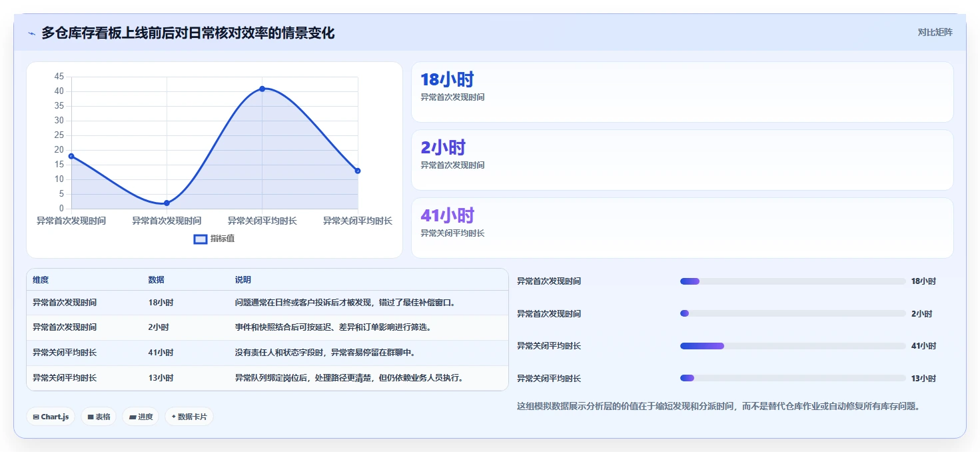Click description 问题通常在日终或客户投诉后才被发现
Viewport: 980px width, 452px height.
point(345,303)
